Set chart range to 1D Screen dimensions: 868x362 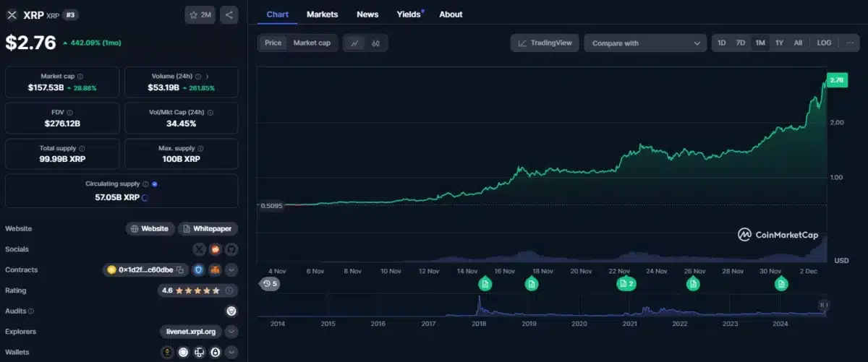[721, 43]
